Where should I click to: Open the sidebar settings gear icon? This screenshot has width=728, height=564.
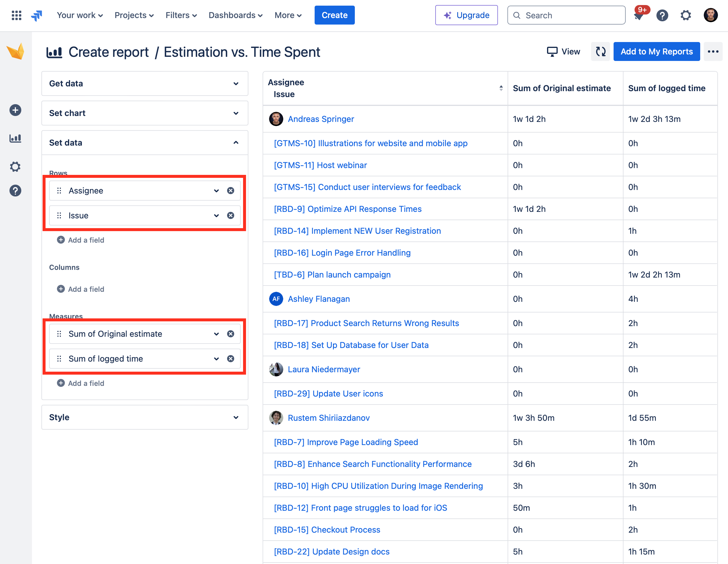[x=15, y=166]
